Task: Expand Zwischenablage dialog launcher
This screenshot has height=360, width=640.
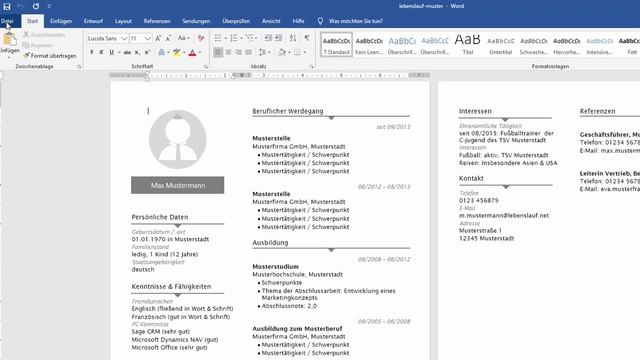Action: pyautogui.click(x=79, y=66)
